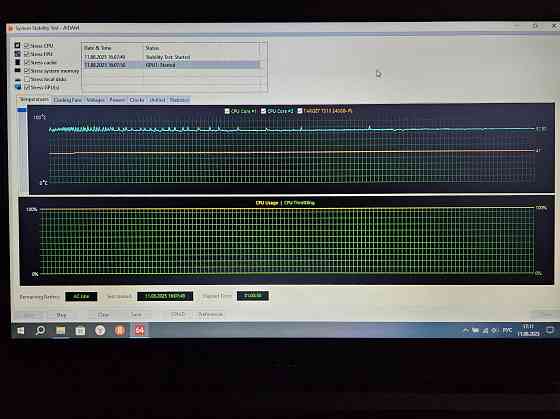
Task: Click the disk icon beside Stress local disks
Action: click(18, 79)
